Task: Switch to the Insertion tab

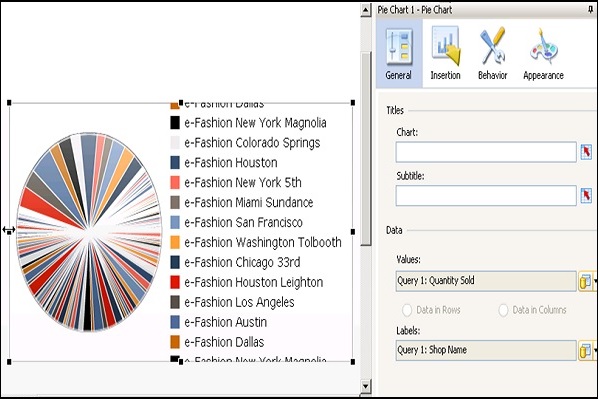Action: tap(445, 54)
